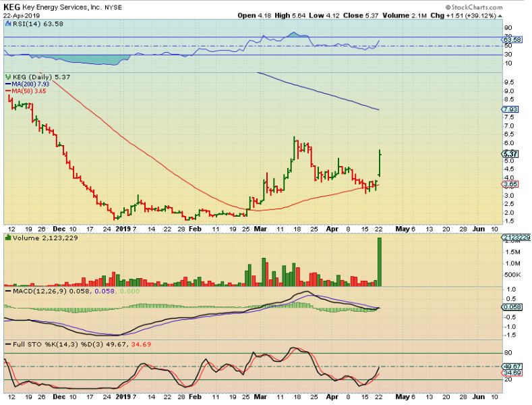Screen dimensions: 532x405
Task: Click the bar icon before KEG (Daily)
Action: pos(8,77)
